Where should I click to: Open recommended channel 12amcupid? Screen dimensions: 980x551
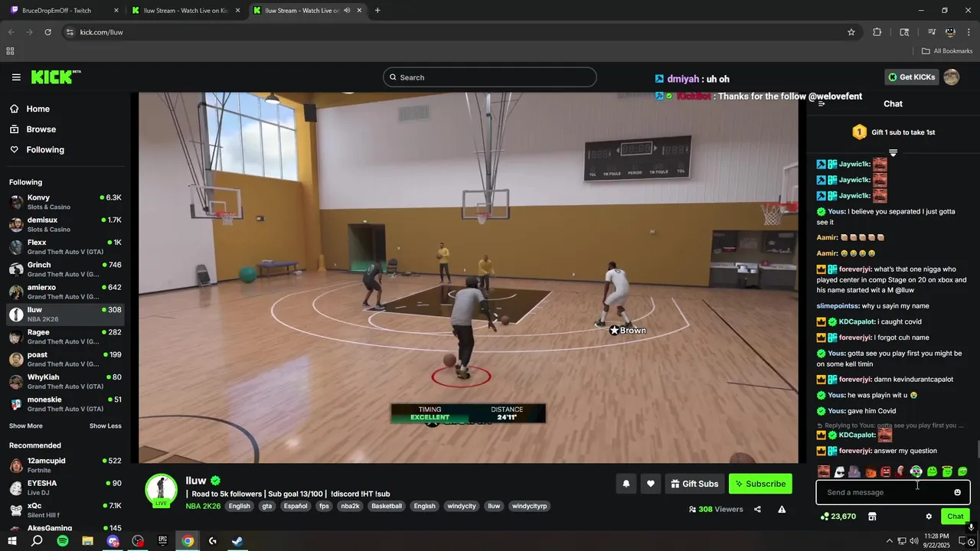pos(65,465)
